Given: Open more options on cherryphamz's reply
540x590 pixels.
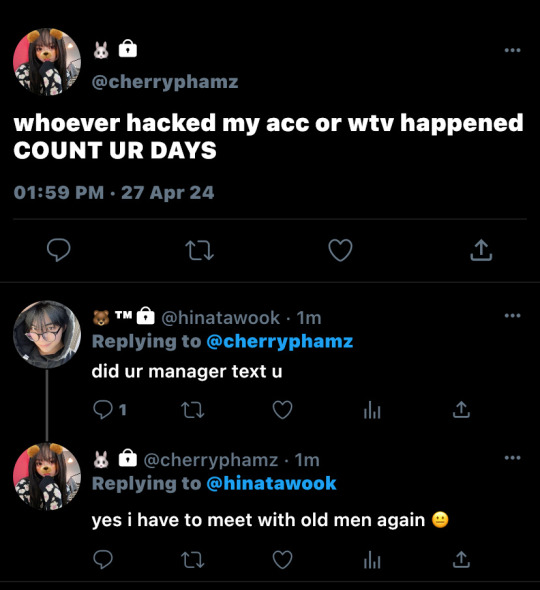Looking at the screenshot, I should point(513,458).
